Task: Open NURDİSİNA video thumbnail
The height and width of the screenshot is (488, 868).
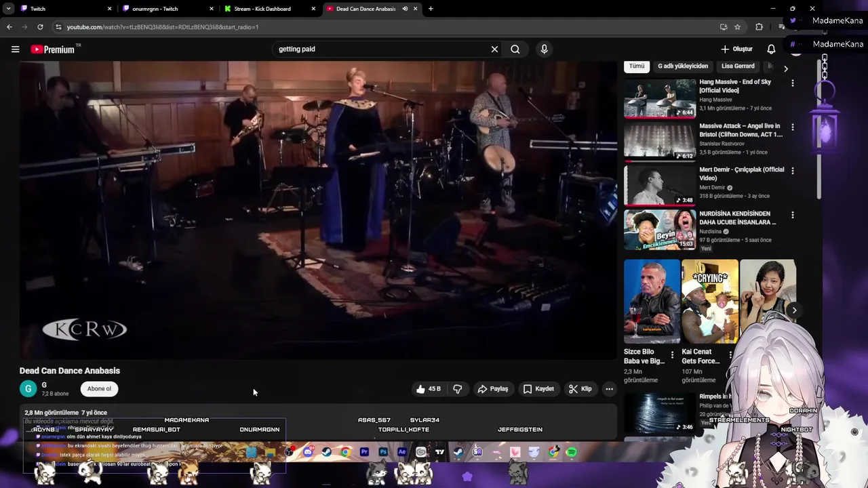Action: coord(660,230)
